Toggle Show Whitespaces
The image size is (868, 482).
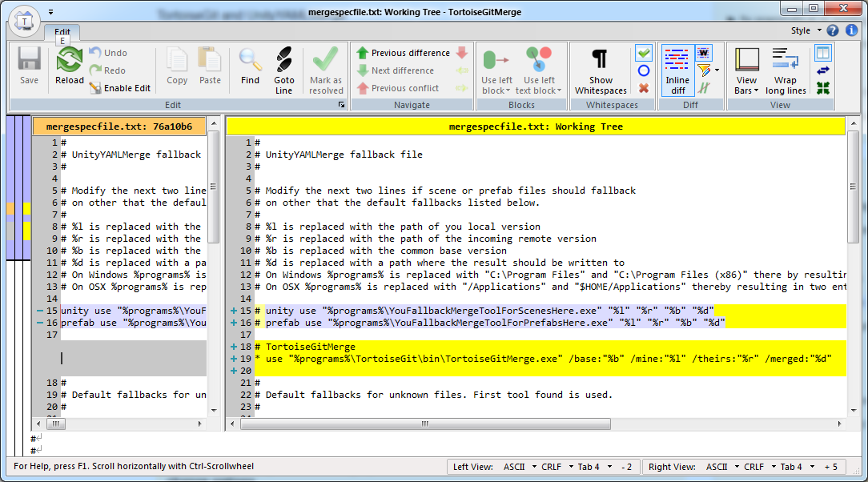click(601, 70)
